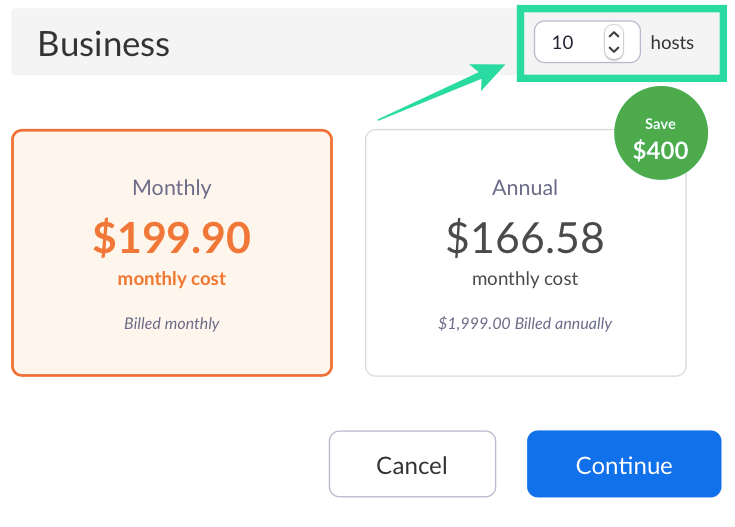Viewport: 735px width, 527px height.
Task: Click gray 'monthly cost' label under $166.58
Action: tap(525, 279)
